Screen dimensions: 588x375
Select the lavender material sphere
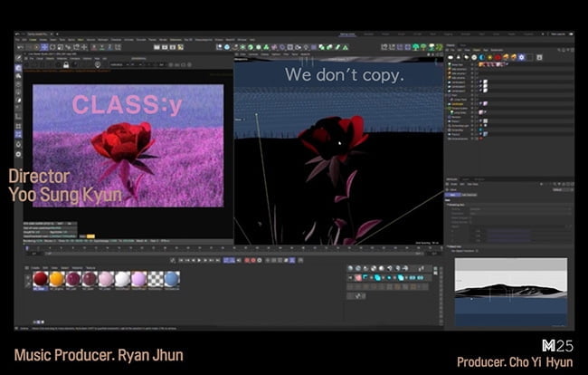click(x=138, y=279)
